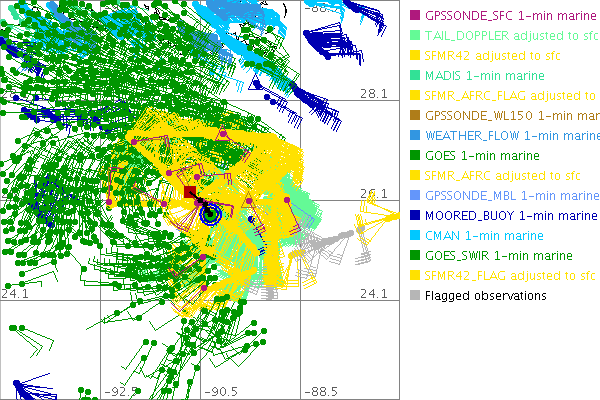Click the blue circular marker near storm center

209,212
